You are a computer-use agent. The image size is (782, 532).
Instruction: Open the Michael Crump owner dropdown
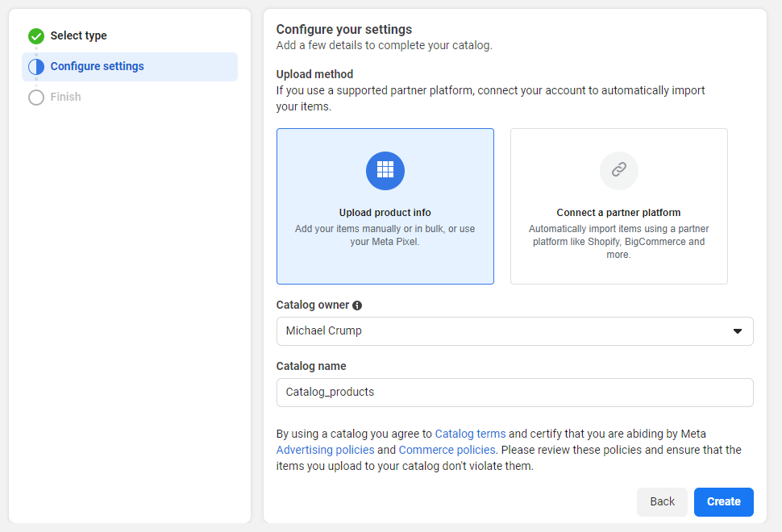514,331
